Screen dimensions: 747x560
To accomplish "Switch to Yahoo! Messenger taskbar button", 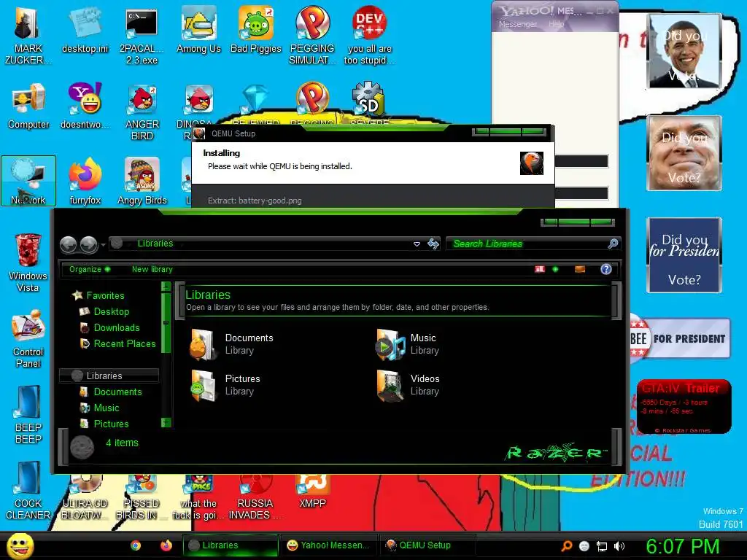I will tap(330, 545).
